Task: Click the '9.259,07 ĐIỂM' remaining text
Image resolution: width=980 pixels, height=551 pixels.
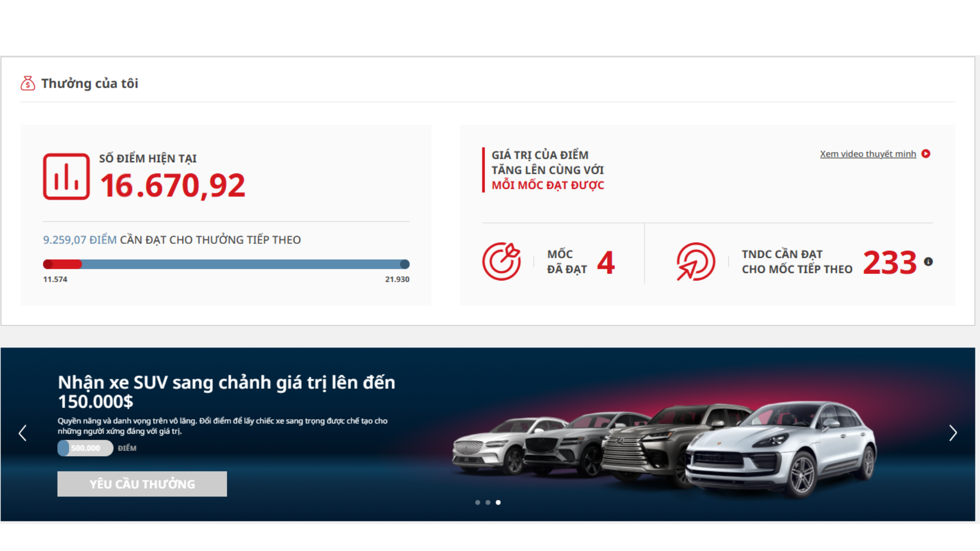Action: tap(80, 240)
